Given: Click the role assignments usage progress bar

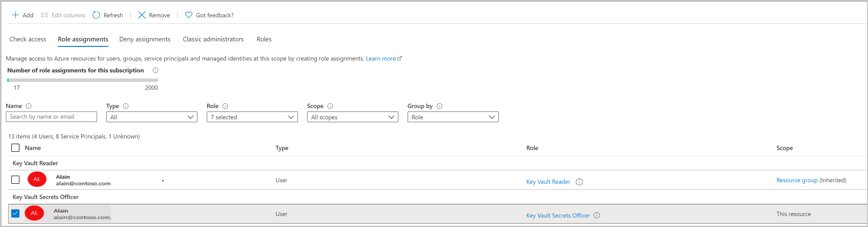Looking at the screenshot, I should click(x=82, y=80).
